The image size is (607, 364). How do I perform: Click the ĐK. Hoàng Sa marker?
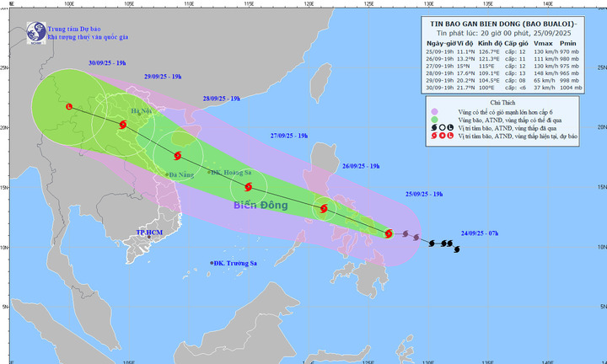(209, 172)
